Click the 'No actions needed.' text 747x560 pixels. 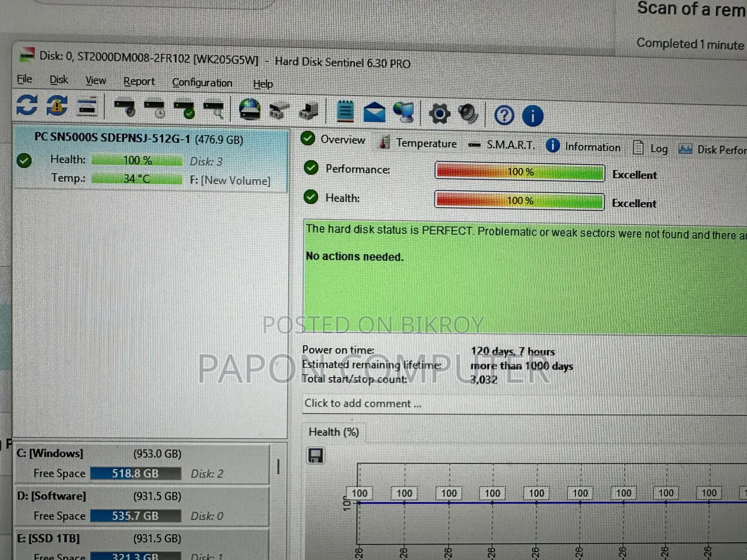coord(355,257)
